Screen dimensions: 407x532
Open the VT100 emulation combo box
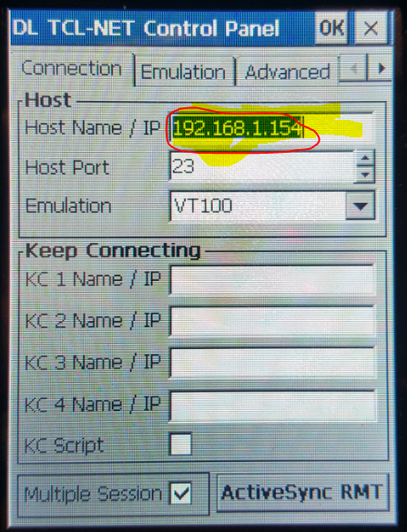(272, 206)
